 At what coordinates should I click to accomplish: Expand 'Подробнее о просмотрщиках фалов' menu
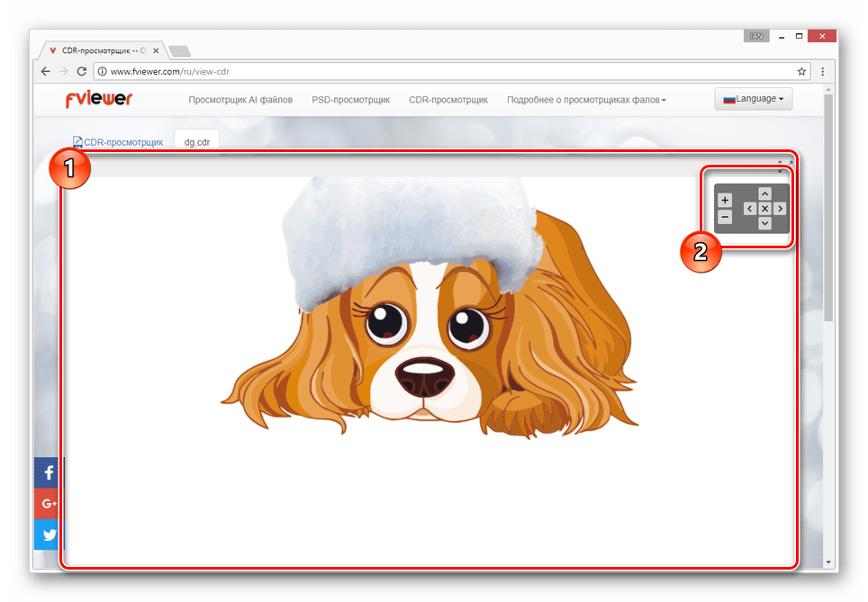586,100
